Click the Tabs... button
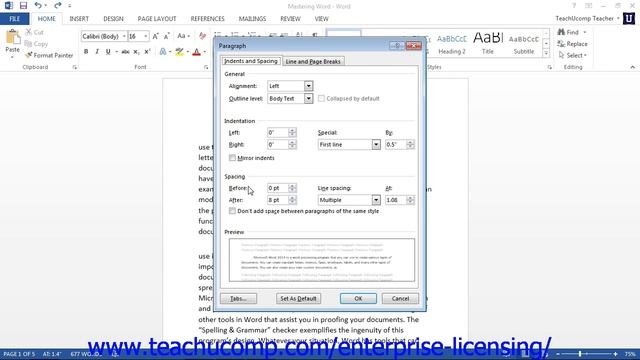 [238, 298]
